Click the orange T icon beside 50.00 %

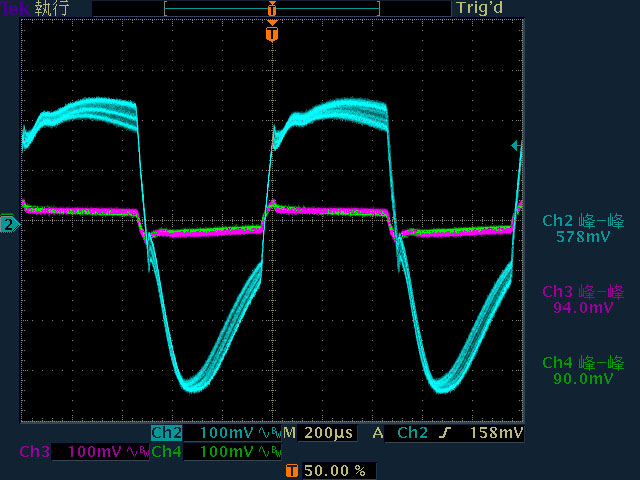tap(291, 471)
